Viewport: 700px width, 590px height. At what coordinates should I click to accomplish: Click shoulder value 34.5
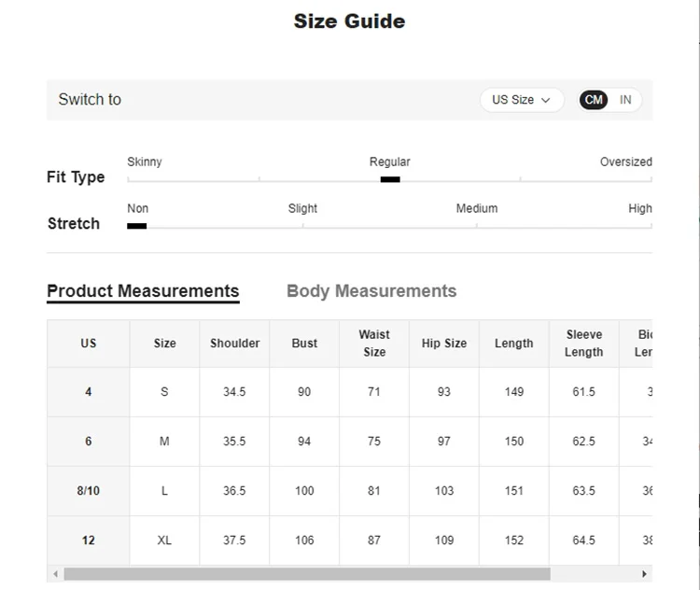[234, 392]
